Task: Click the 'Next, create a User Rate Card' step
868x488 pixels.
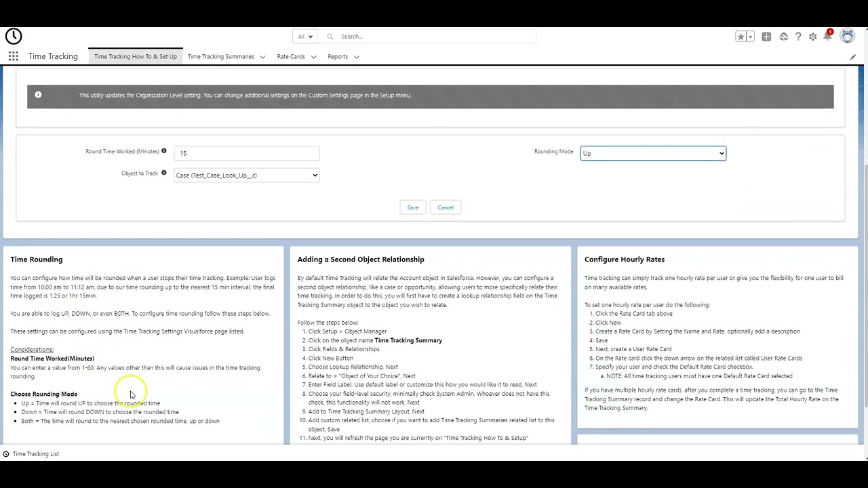Action: 633,349
